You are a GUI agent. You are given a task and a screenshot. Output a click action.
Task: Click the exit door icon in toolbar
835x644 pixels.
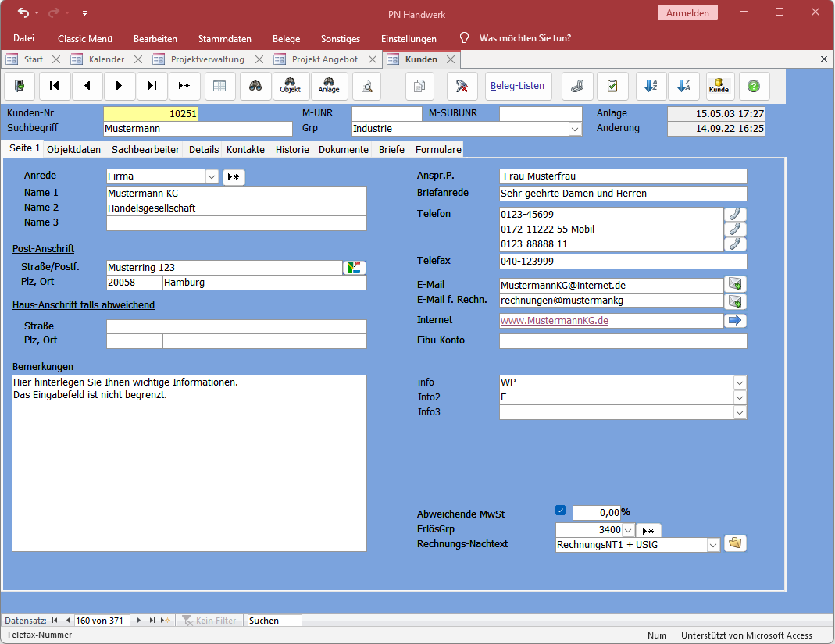pos(20,86)
